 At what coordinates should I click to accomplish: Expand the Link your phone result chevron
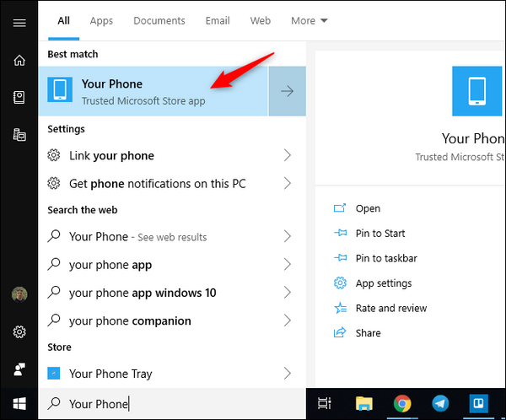click(x=287, y=155)
